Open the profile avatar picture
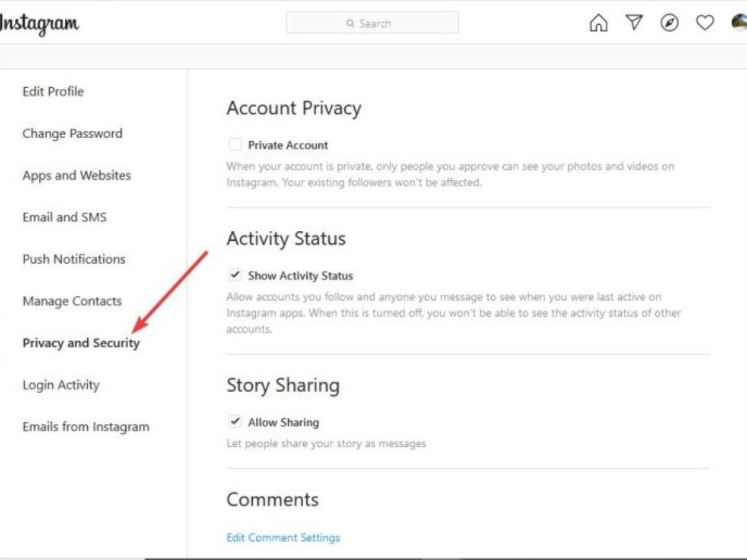Image resolution: width=747 pixels, height=560 pixels. [739, 23]
